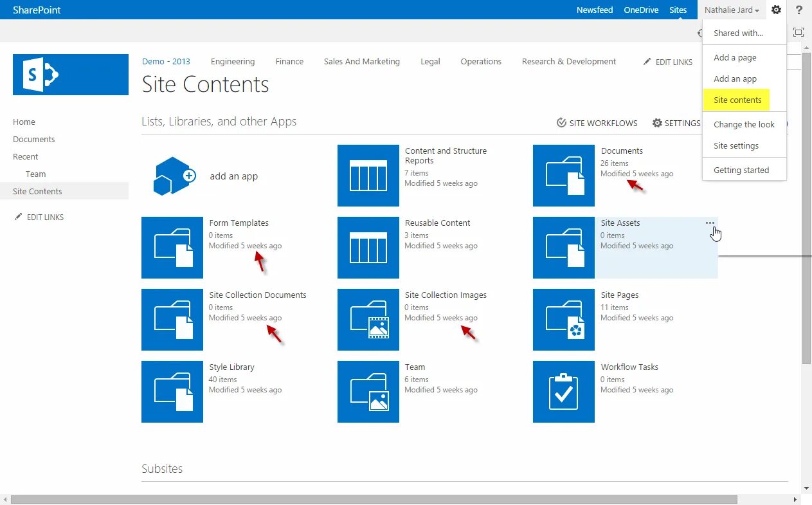
Task: Click the horizontal scrollbar at the bottom
Action: click(x=373, y=500)
